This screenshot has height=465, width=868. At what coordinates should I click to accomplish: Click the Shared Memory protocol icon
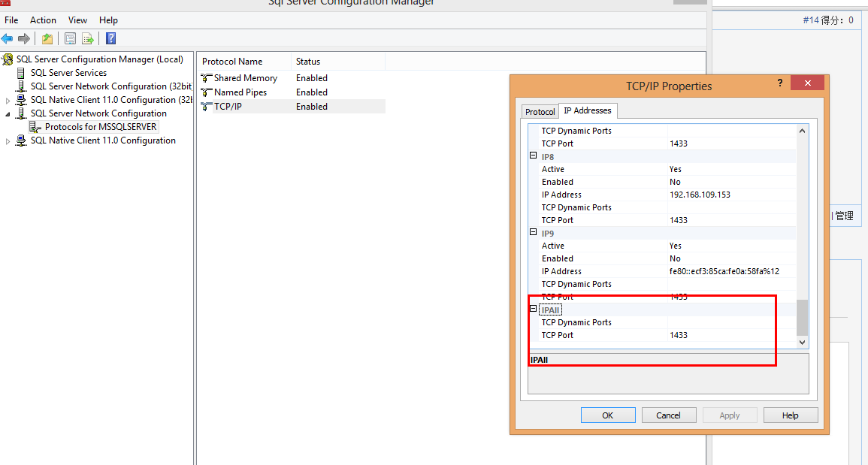point(207,78)
